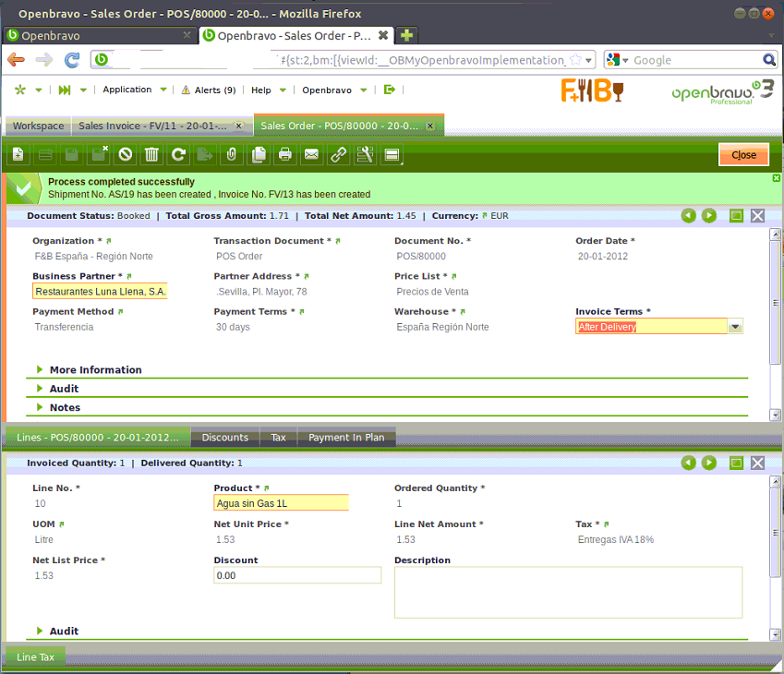Click the logout icon in top menu

pyautogui.click(x=390, y=90)
